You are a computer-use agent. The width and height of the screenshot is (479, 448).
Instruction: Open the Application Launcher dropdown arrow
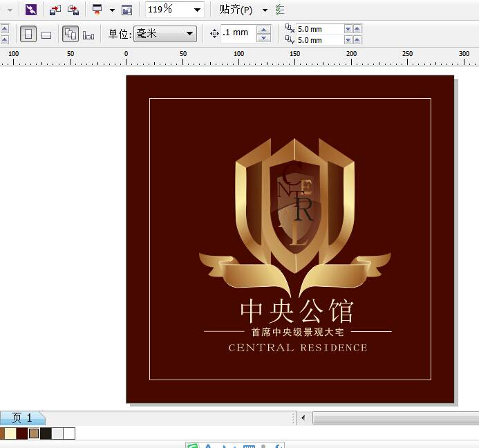[x=112, y=10]
